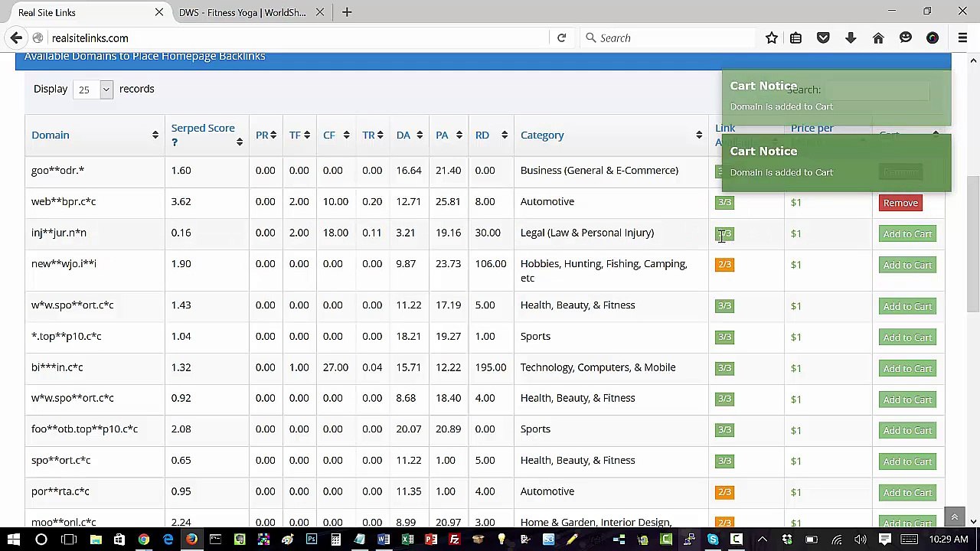Open FileZilla from the taskbar

click(455, 540)
